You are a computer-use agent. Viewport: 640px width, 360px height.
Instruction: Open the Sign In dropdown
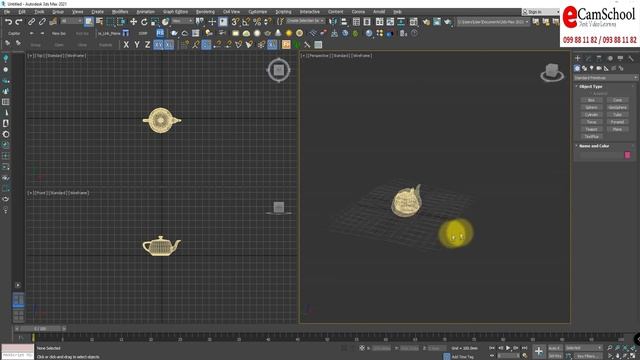[x=541, y=12]
